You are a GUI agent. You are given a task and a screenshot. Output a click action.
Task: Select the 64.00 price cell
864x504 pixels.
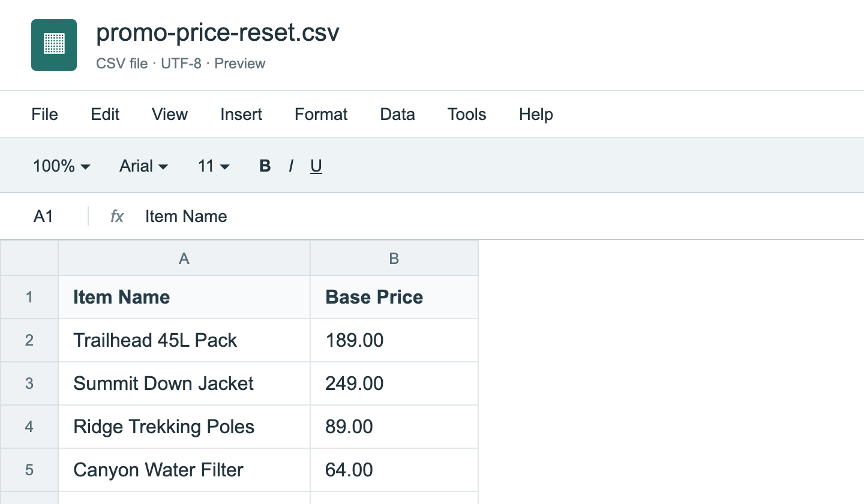click(x=394, y=470)
